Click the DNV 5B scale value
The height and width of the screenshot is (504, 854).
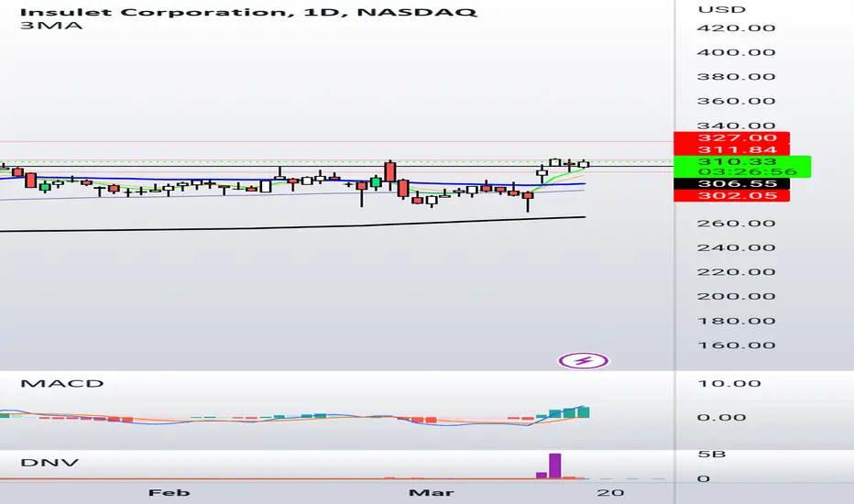pyautogui.click(x=712, y=454)
